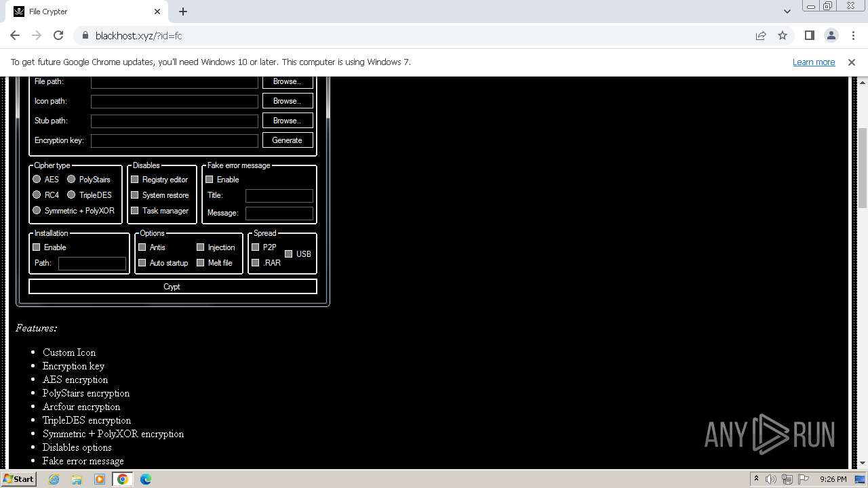Check the Antis option
The height and width of the screenshot is (488, 868).
[142, 247]
